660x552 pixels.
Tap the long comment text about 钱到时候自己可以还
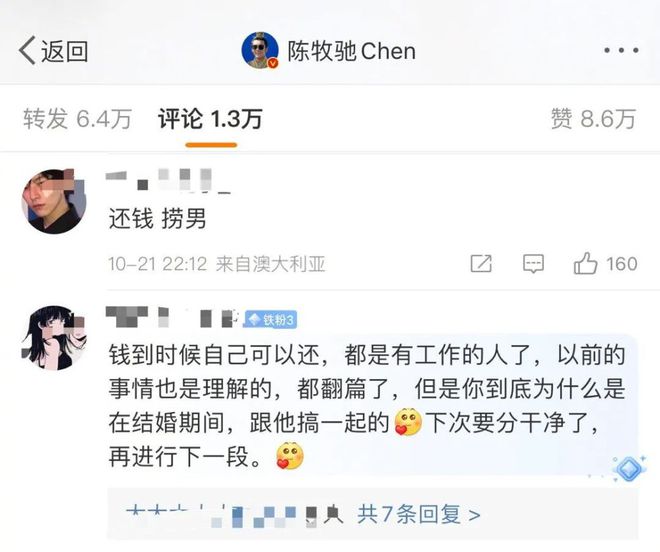click(x=366, y=405)
